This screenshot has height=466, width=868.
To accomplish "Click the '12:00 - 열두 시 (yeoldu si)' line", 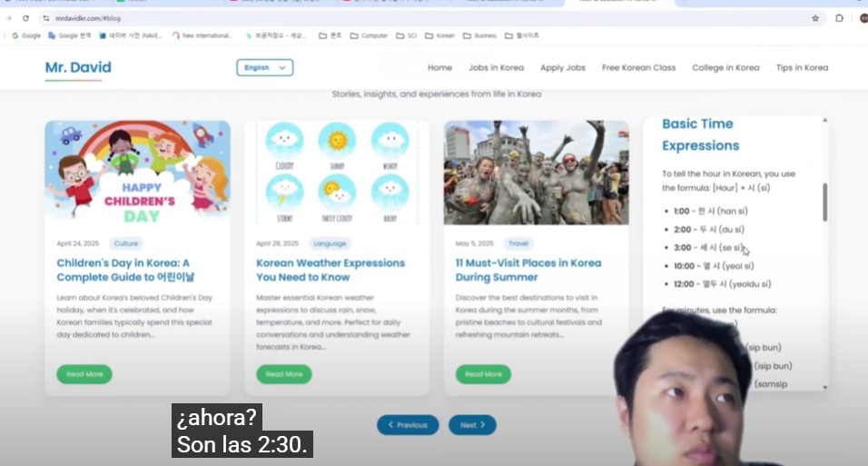I will (723, 284).
